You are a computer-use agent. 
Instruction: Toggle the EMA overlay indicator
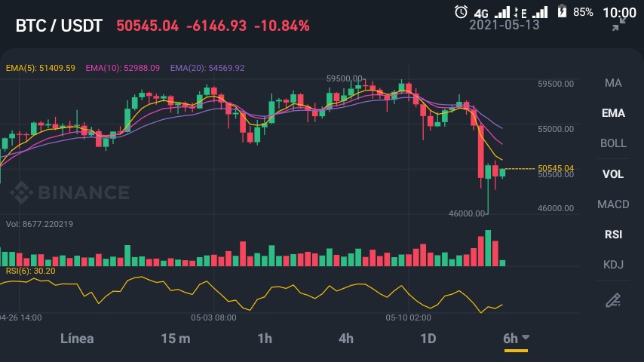click(x=613, y=113)
